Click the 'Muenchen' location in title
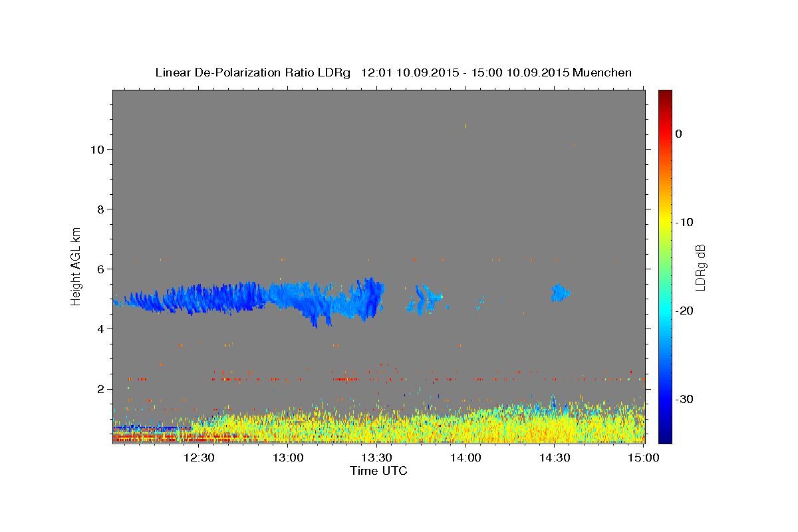The image size is (798, 532). [x=603, y=72]
